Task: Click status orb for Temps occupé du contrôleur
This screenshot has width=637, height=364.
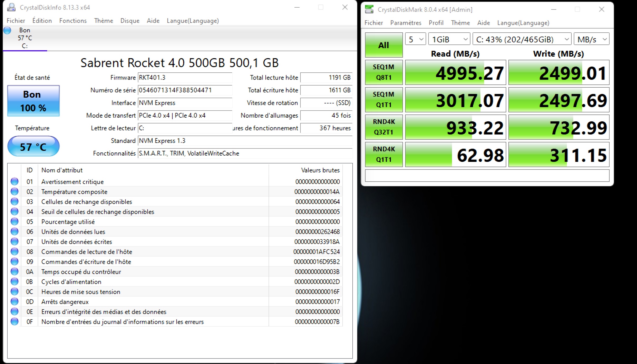Action: (14, 271)
